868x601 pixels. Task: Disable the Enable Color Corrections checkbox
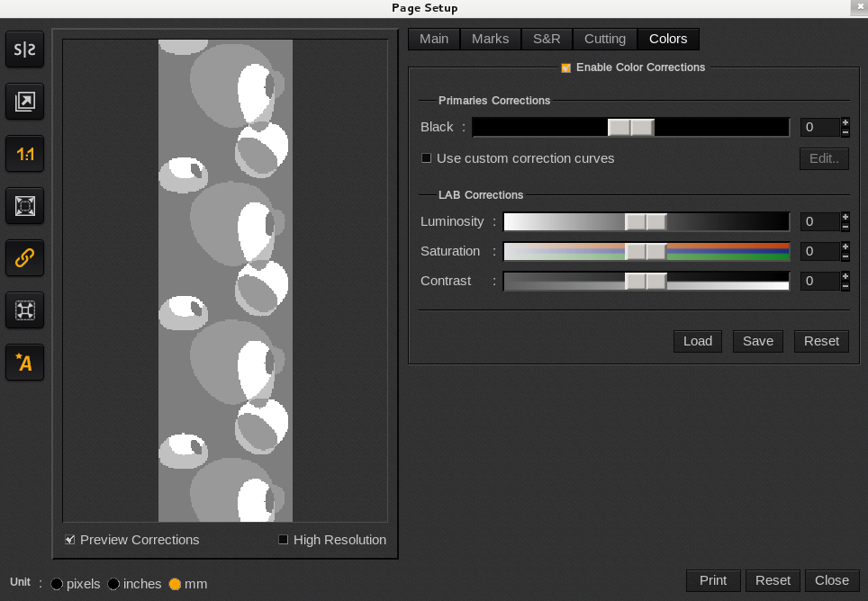pos(566,67)
